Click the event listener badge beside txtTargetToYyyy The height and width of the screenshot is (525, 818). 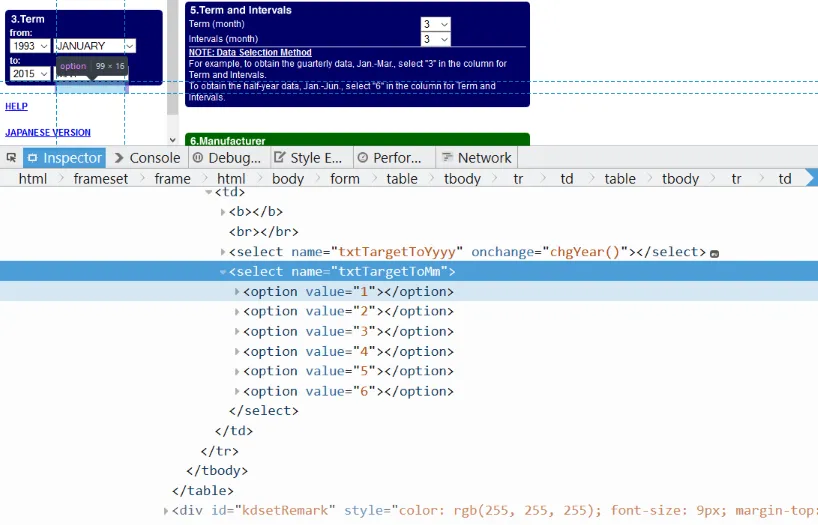[715, 253]
